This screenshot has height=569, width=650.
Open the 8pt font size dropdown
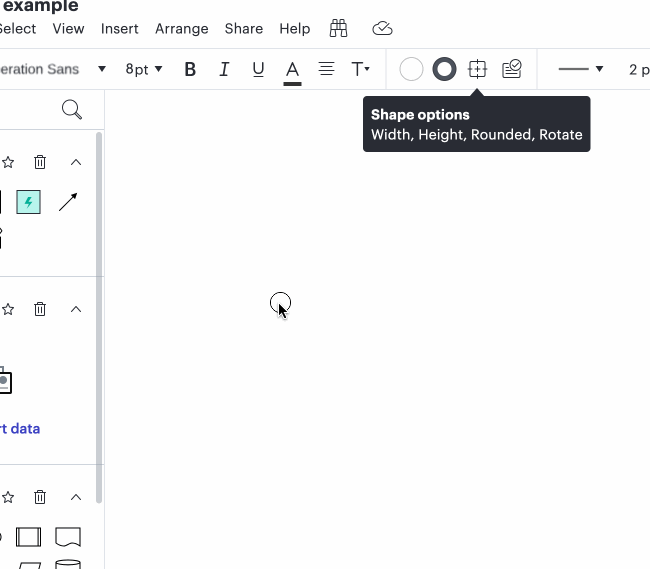click(144, 69)
